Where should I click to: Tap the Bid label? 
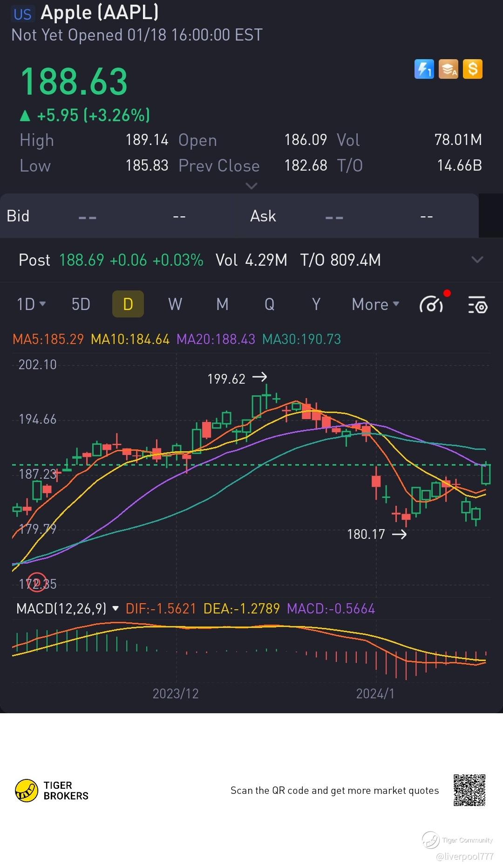(x=18, y=216)
